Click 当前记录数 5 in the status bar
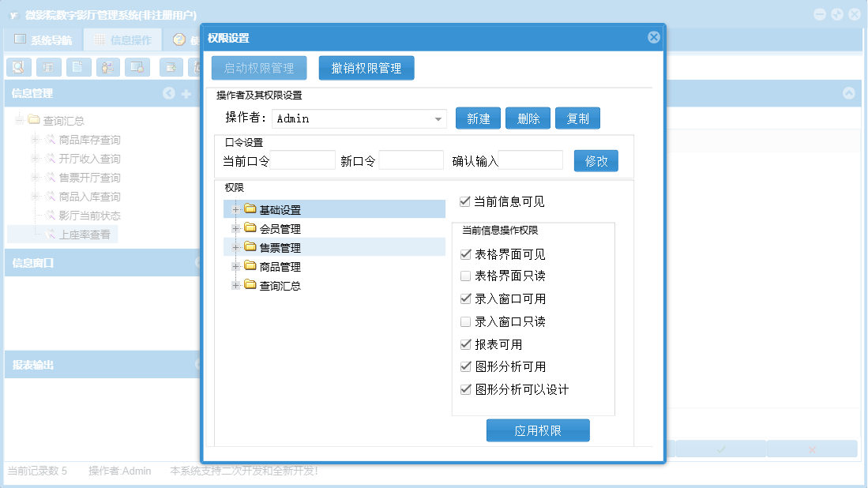The width and height of the screenshot is (868, 488). (38, 471)
